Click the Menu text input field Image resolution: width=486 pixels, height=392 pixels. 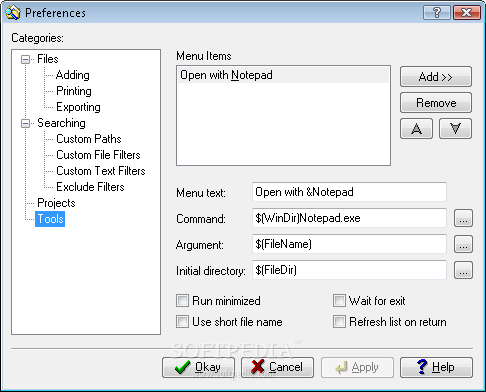[x=349, y=192]
